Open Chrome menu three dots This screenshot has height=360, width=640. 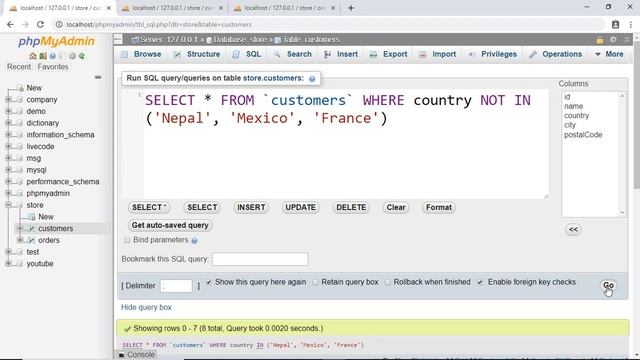pos(631,24)
